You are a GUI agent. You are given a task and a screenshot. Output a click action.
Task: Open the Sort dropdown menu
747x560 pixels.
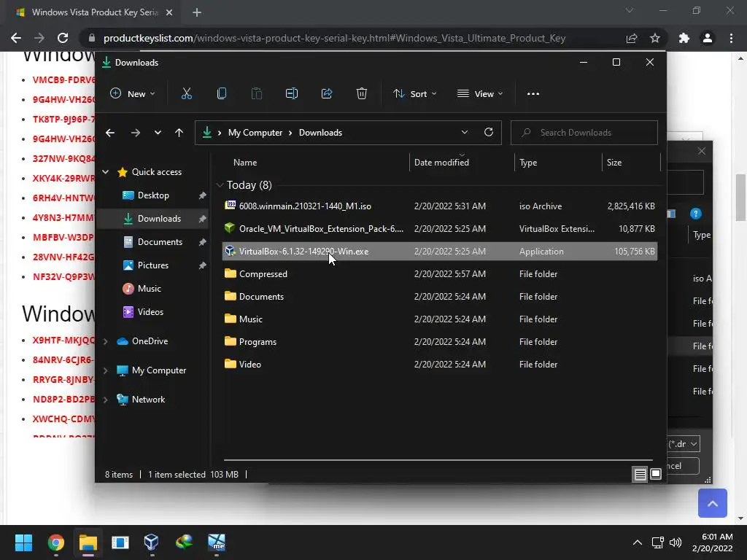click(415, 94)
